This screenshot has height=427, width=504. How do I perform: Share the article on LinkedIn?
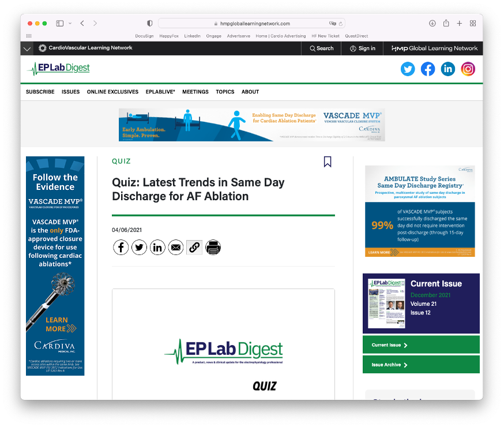pos(157,248)
